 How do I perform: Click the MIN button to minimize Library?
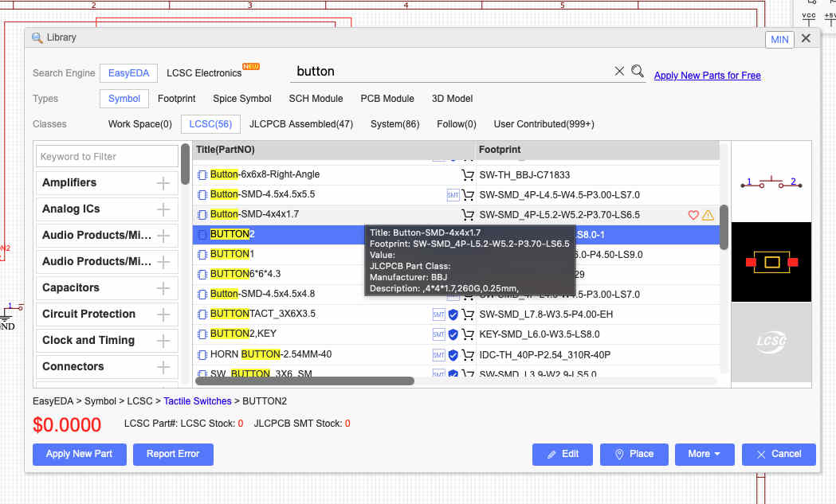[779, 40]
